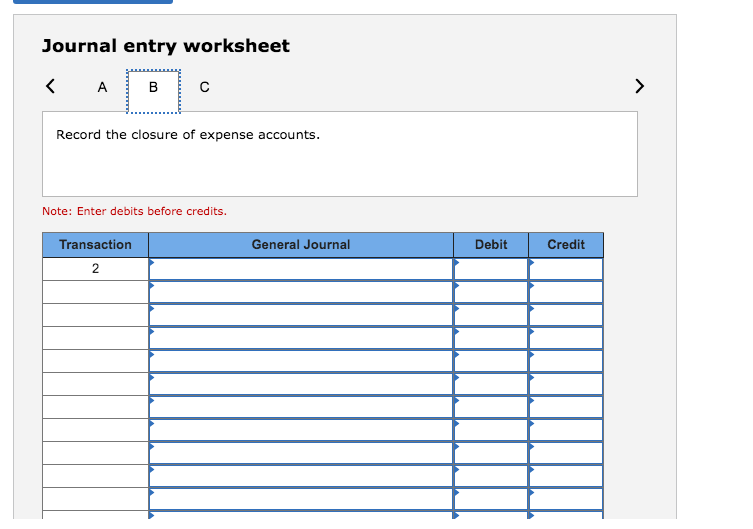Go to next entry with right chevron

point(639,86)
